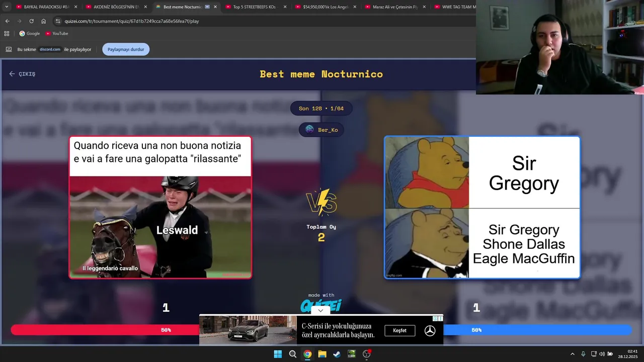Open Chrome from the taskbar
Image resolution: width=644 pixels, height=362 pixels.
tap(307, 354)
